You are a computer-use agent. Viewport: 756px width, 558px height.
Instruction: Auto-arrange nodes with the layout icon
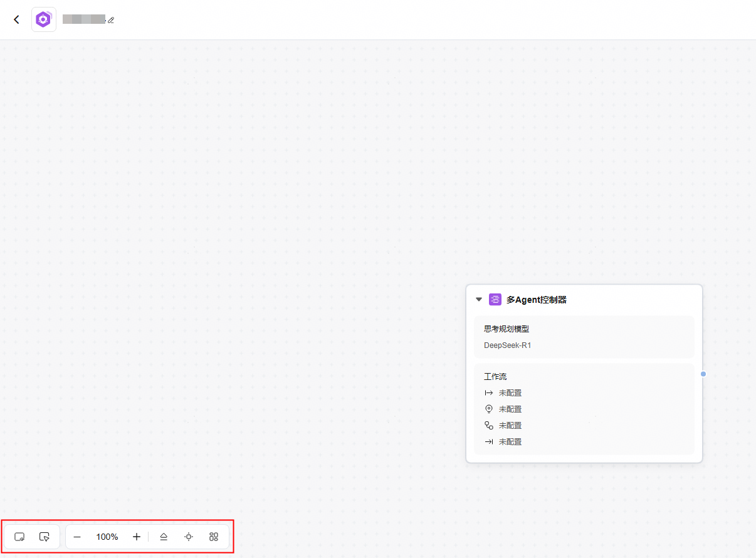point(214,537)
